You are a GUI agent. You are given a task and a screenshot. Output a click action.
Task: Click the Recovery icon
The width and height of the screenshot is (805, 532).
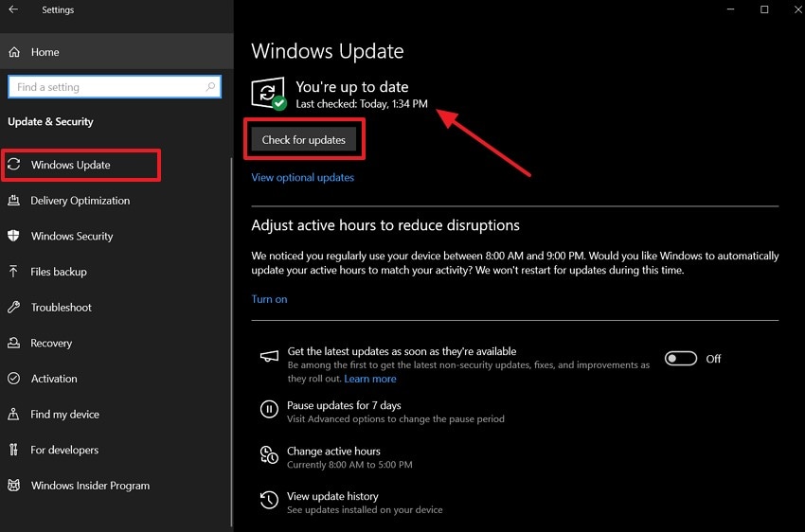[14, 343]
